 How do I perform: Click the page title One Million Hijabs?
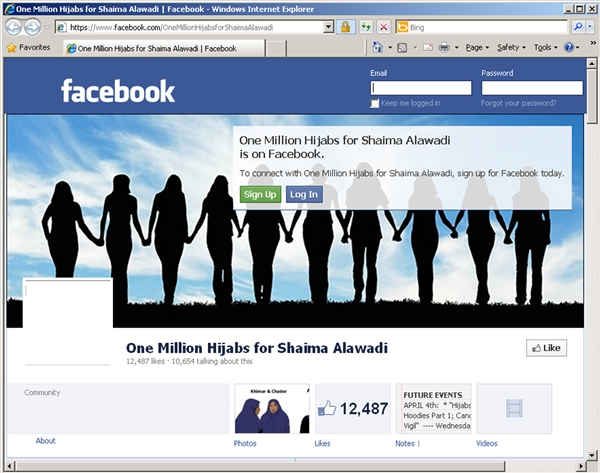click(x=257, y=348)
